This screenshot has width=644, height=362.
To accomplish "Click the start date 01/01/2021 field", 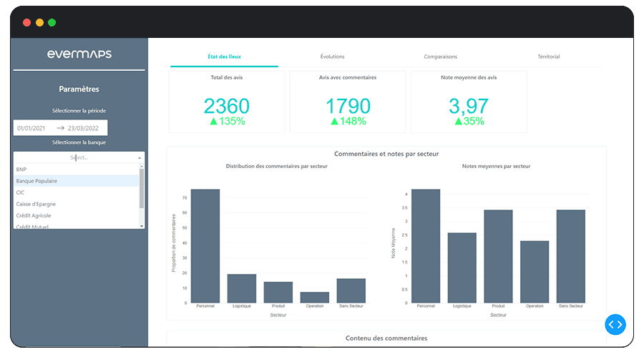I will click(x=32, y=128).
